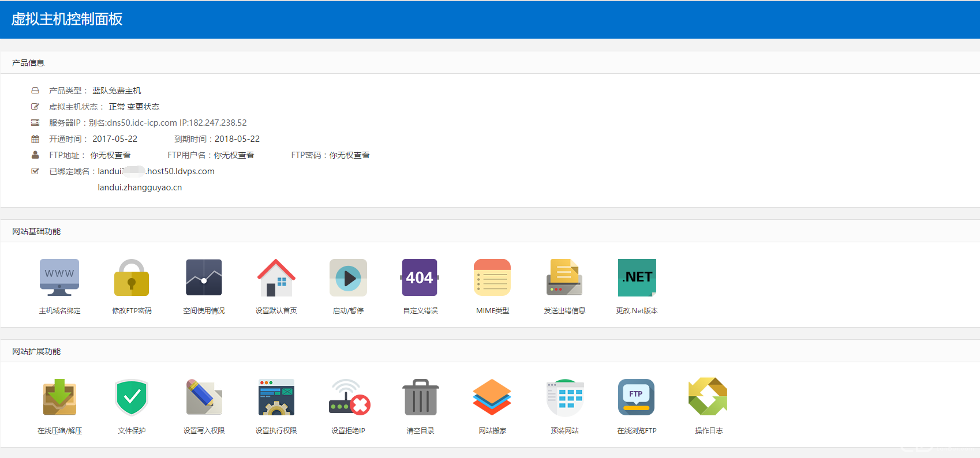980x458 pixels.
Task: Select the 设置默认首页 house icon
Action: click(276, 277)
